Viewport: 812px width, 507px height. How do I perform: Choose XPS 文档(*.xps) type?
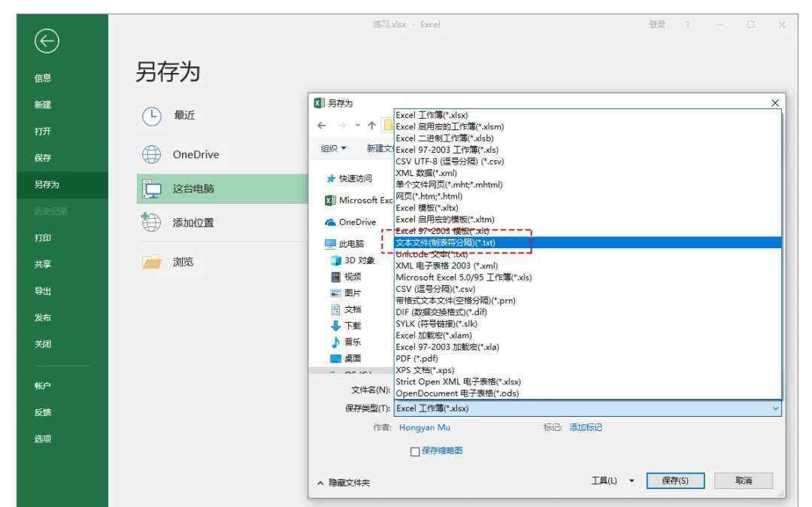[588, 370]
